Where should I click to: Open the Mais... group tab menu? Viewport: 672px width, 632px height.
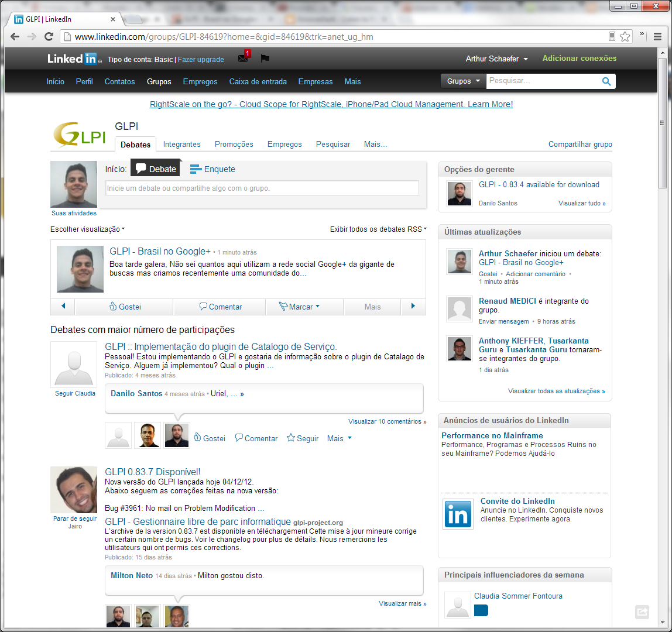click(375, 145)
